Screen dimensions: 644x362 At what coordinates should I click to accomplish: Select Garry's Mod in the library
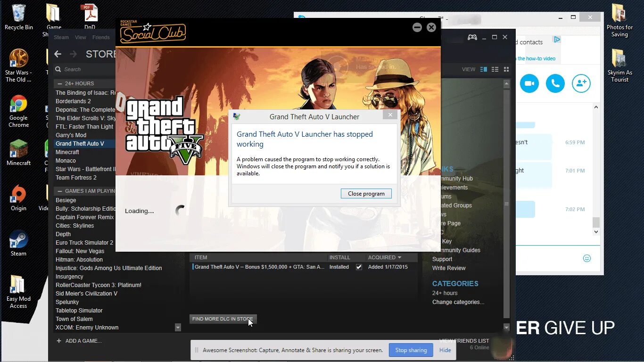click(71, 135)
